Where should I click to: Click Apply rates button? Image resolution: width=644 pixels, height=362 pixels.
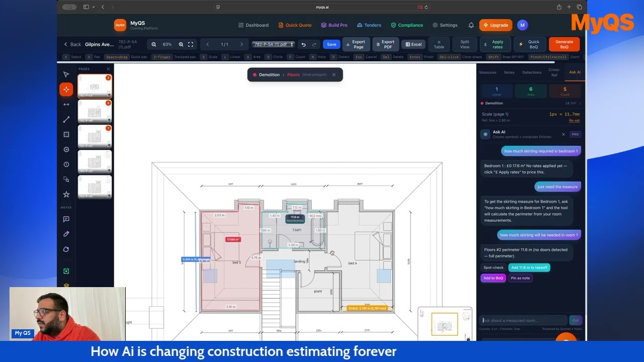click(x=495, y=44)
